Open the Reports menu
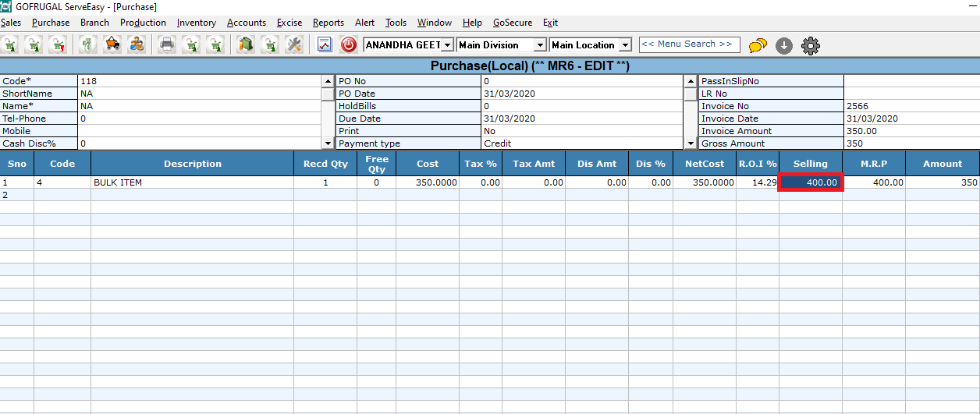This screenshot has height=414, width=980. click(x=328, y=23)
